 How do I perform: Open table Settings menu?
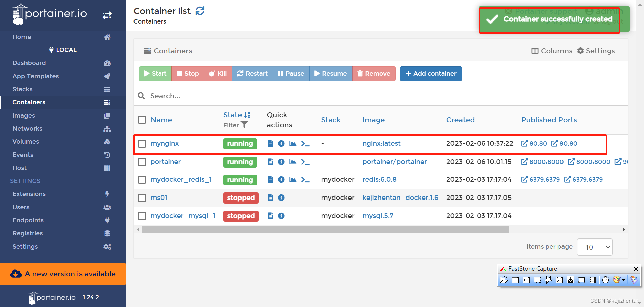[596, 51]
